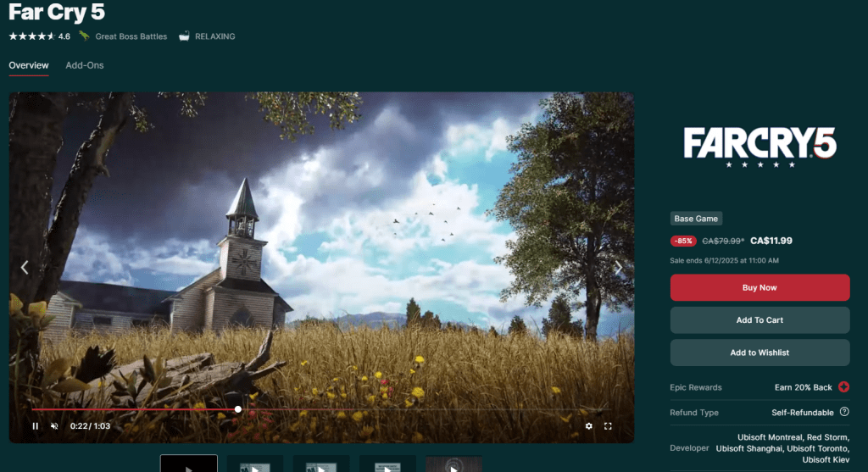Click Earn 20% Back text
This screenshot has height=472, width=868.
click(804, 387)
